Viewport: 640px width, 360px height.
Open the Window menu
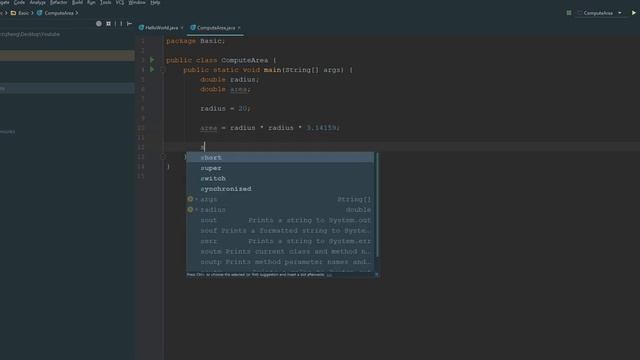tap(137, 2)
